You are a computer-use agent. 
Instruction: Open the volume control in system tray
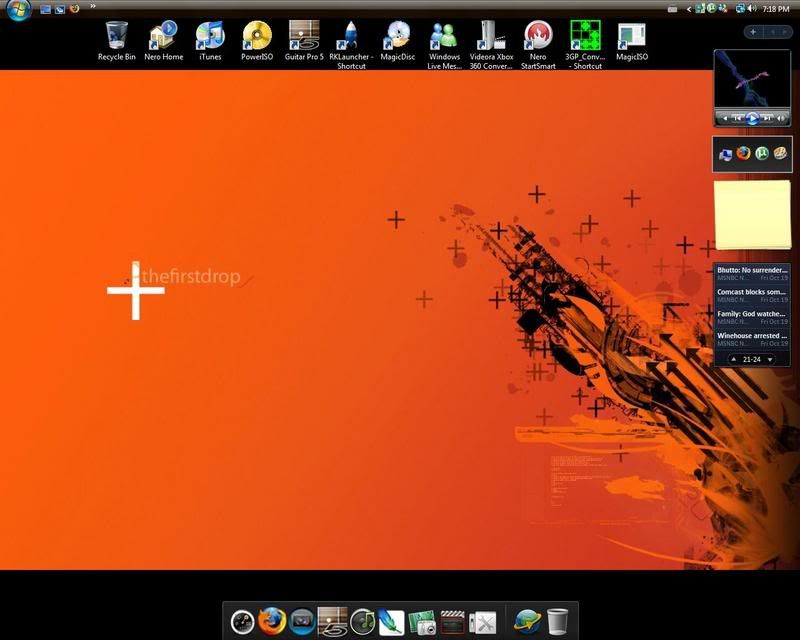[x=752, y=9]
